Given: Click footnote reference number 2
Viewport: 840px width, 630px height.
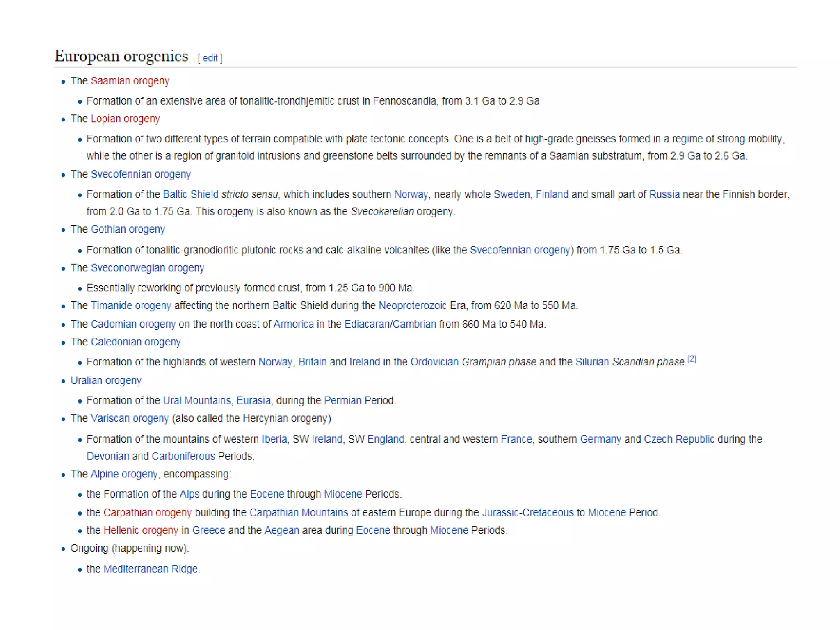Looking at the screenshot, I should (x=692, y=359).
